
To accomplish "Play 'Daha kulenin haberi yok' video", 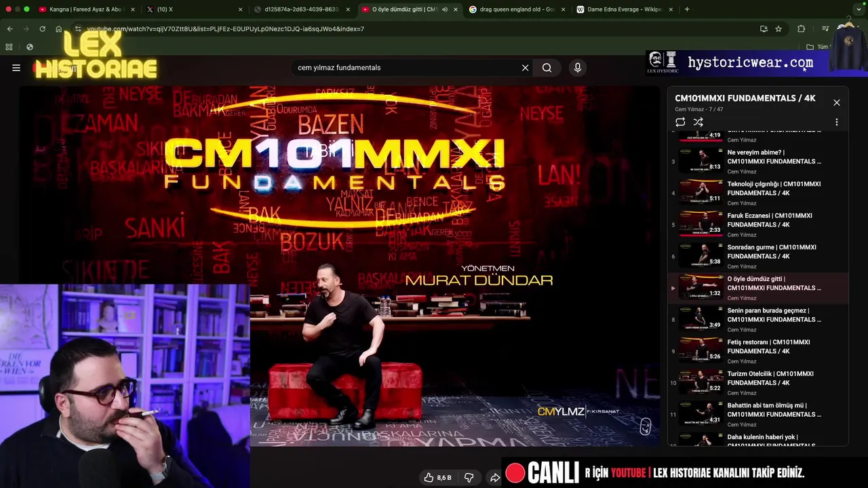I will tap(758, 439).
